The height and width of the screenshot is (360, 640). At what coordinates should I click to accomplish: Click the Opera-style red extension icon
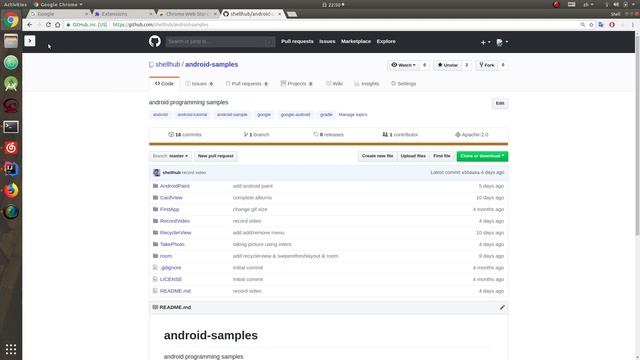(612, 24)
